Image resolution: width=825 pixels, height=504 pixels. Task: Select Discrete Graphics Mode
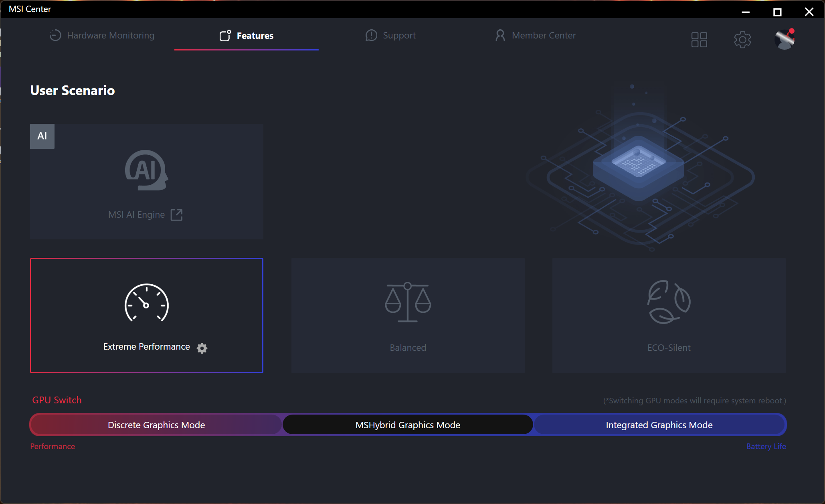pos(156,425)
